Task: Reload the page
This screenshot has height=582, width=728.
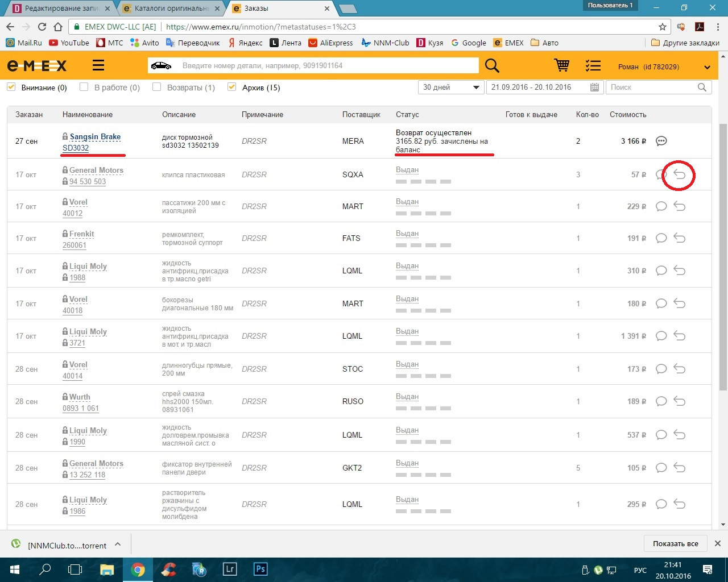Action: [42, 27]
